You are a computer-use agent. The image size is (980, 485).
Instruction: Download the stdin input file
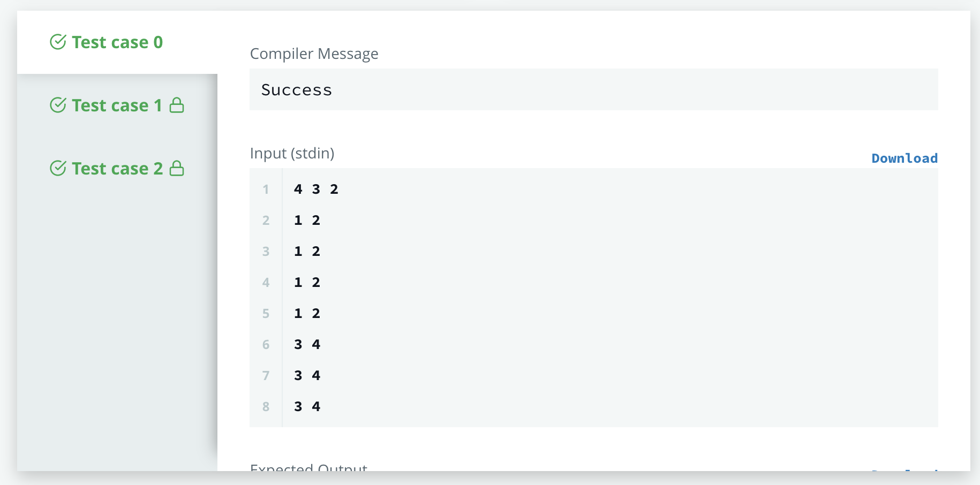(x=904, y=158)
